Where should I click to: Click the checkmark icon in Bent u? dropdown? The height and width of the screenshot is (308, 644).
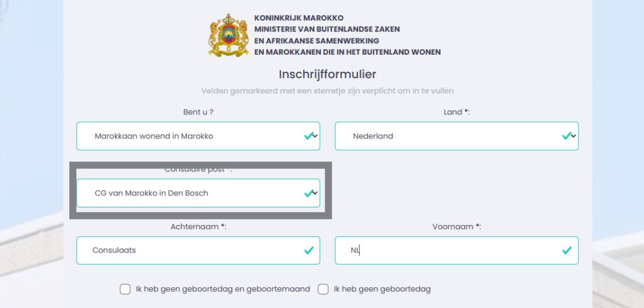309,136
